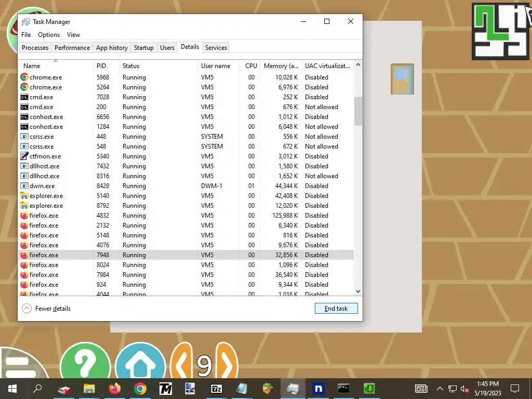Click the ctfmon.exe pen-and-pad icon

point(24,156)
